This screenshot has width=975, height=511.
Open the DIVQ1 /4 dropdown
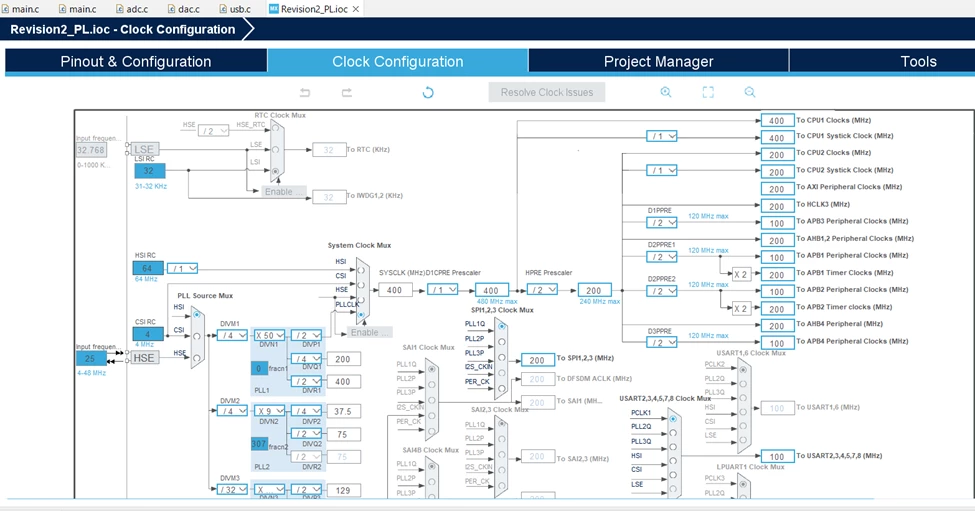(307, 359)
